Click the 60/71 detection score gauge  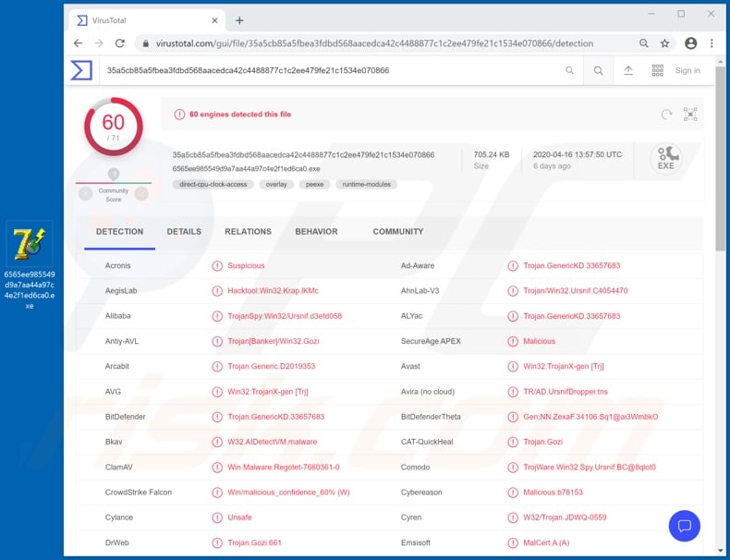[x=114, y=127]
